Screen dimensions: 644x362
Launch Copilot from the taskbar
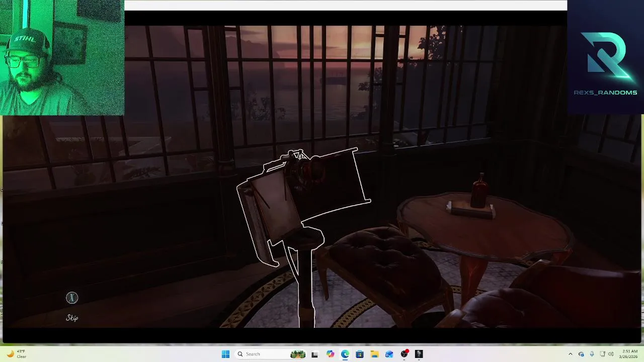pos(330,354)
